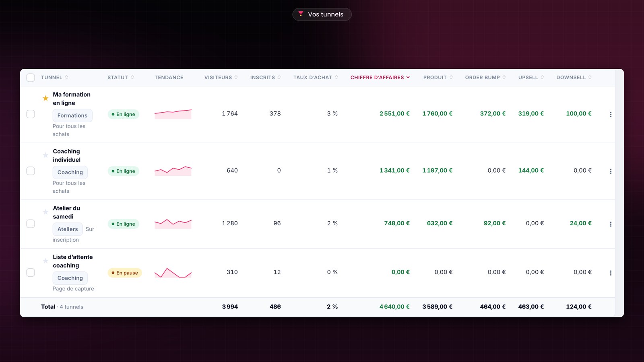Image resolution: width=644 pixels, height=362 pixels.
Task: Click the trend sparkline for Liste d'attente coaching
Action: [x=173, y=273]
